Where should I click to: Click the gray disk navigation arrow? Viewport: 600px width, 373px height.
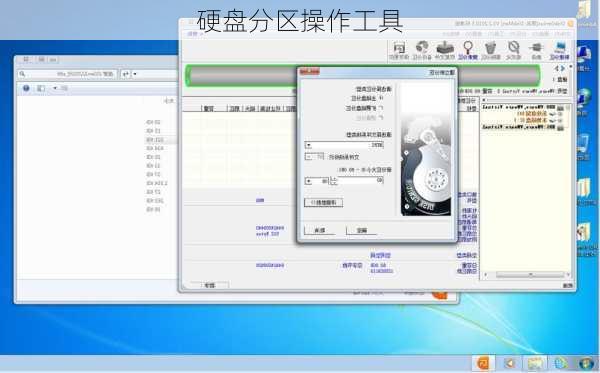point(557,68)
